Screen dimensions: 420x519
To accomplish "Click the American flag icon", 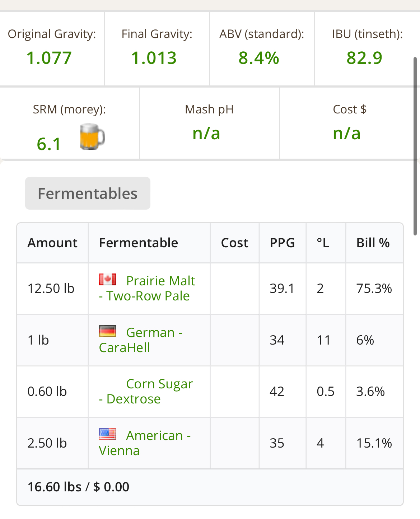I will tap(108, 434).
